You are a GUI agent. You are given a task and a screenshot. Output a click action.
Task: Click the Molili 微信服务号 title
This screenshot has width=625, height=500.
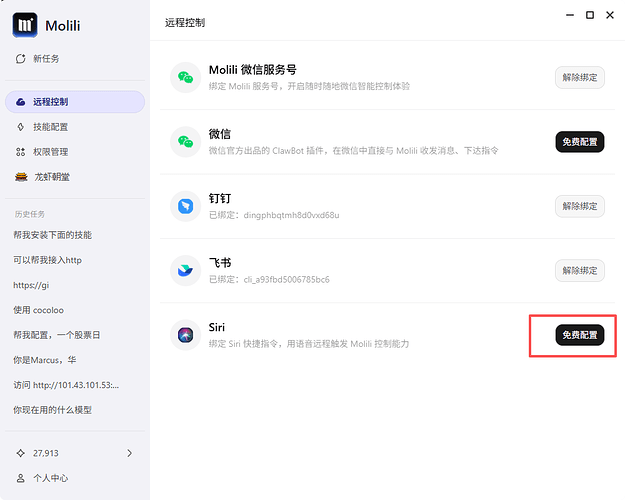pos(253,70)
